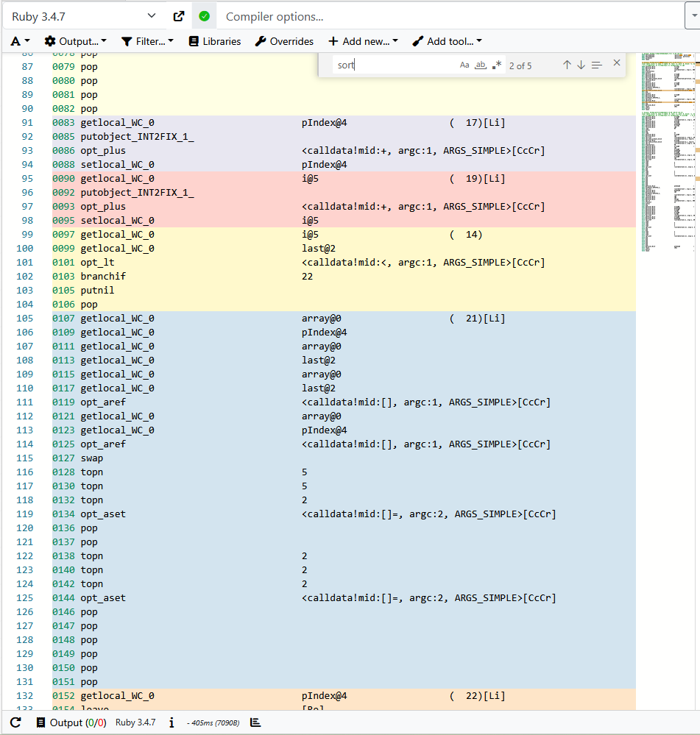Screen dimensions: 700x735
Task: Jump to previous search match arrow
Action: click(566, 65)
